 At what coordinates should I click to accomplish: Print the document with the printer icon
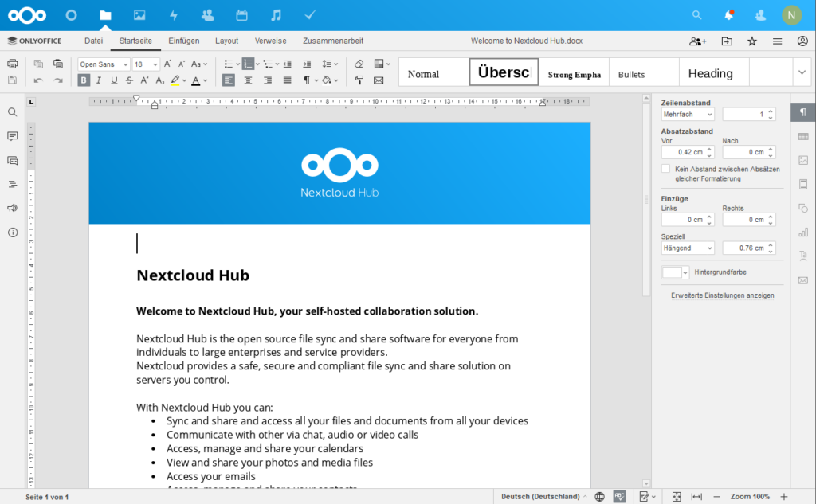coord(13,64)
